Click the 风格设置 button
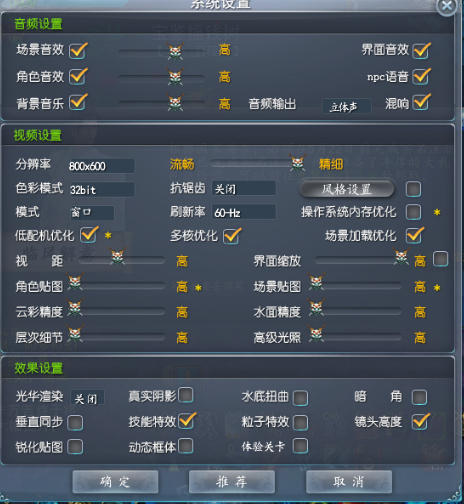This screenshot has width=464, height=504. [346, 189]
